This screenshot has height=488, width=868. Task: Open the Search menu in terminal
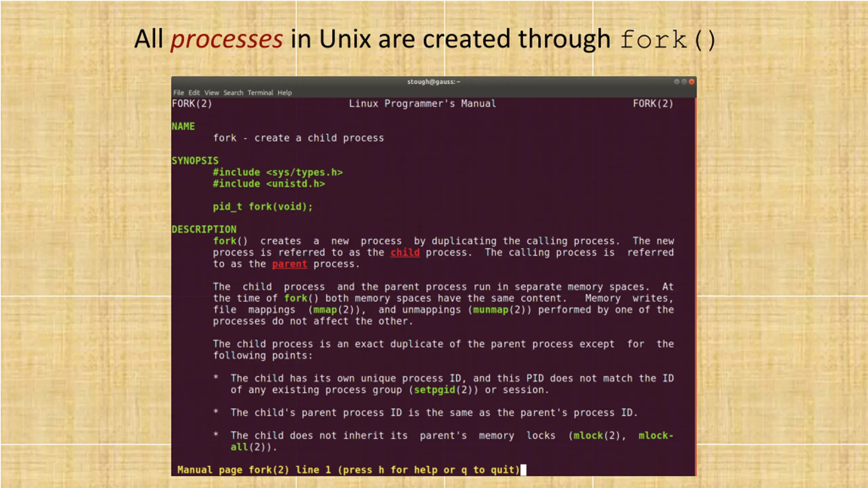pyautogui.click(x=233, y=93)
